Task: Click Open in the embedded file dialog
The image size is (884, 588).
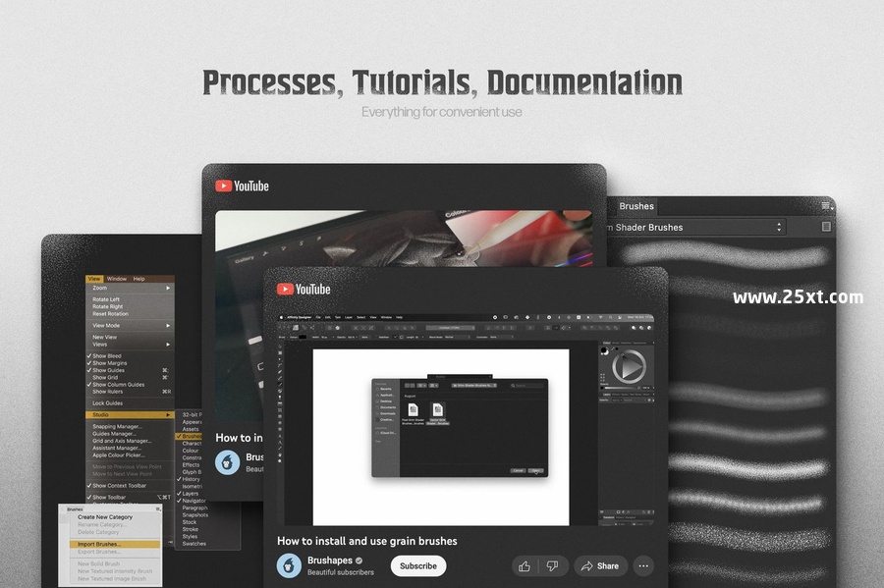Action: pos(536,470)
